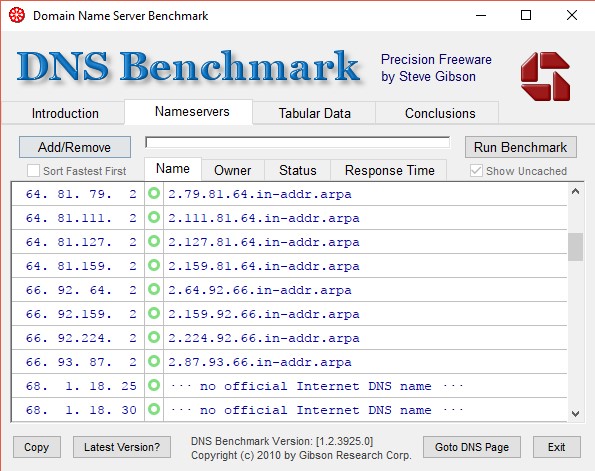Click name 2.87.93.66.in-addr.arpa
Screen dimensions: 595x471
(260, 362)
